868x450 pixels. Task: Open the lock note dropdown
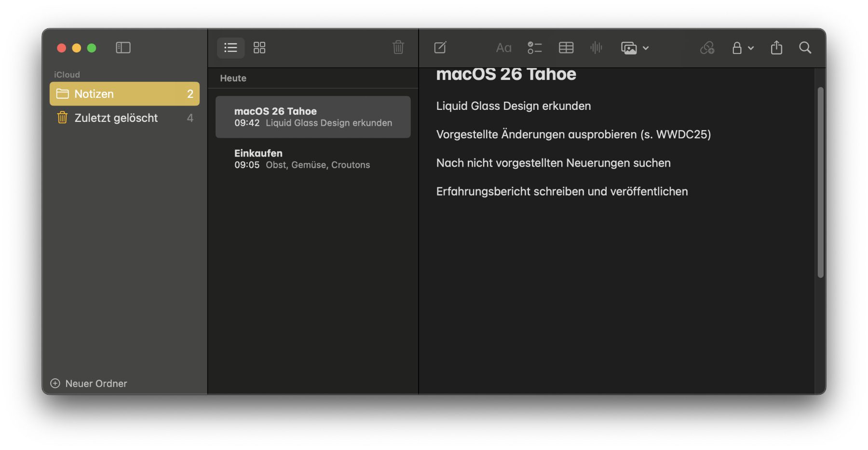(x=743, y=48)
